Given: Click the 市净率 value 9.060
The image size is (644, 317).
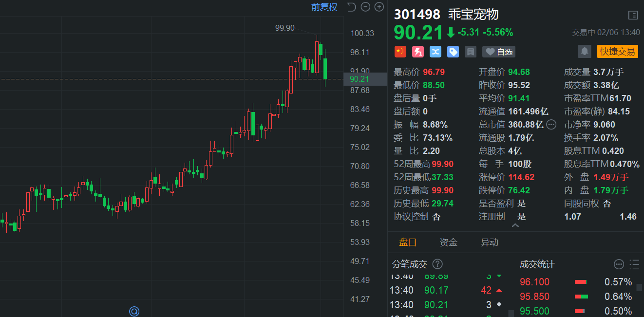Looking at the screenshot, I should click(604, 125).
